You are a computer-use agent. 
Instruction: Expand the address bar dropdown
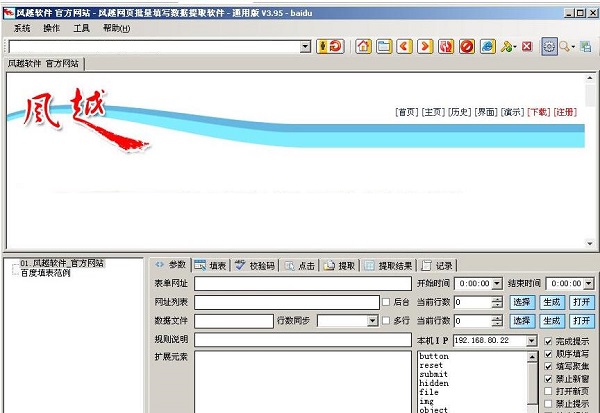pos(305,47)
